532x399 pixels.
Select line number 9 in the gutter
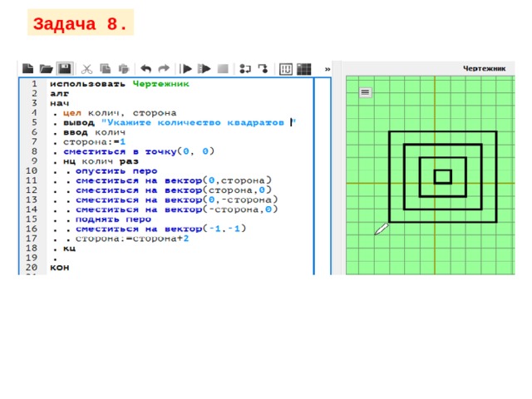pyautogui.click(x=34, y=160)
